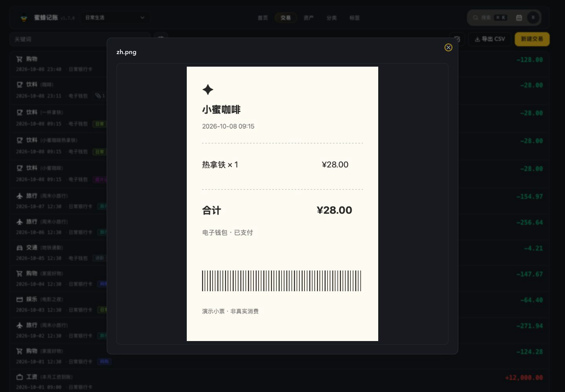
Task: Click the 2026-10-01 09:00 timestamp
Action: (38, 387)
